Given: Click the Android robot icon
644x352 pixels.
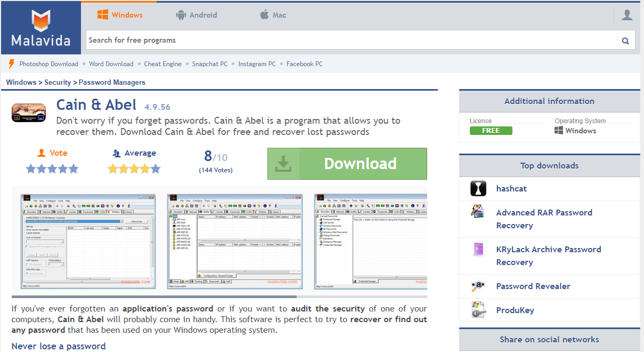Looking at the screenshot, I should pyautogui.click(x=181, y=15).
